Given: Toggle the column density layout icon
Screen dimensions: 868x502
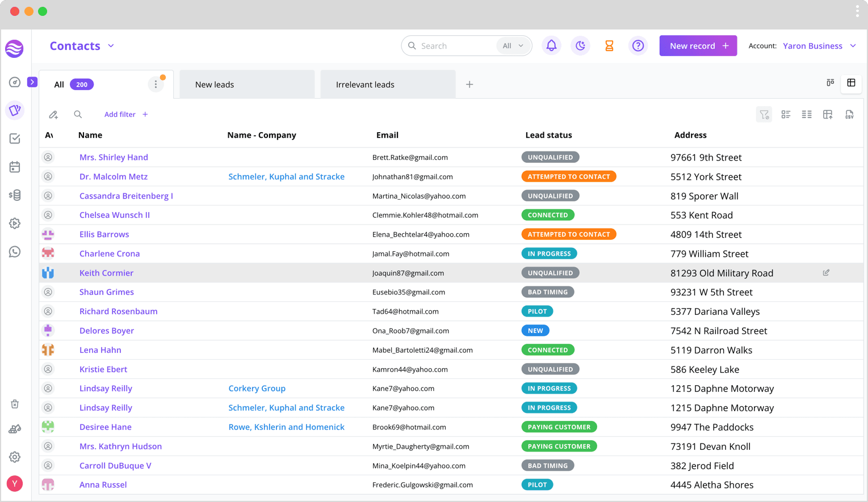Looking at the screenshot, I should tap(807, 115).
